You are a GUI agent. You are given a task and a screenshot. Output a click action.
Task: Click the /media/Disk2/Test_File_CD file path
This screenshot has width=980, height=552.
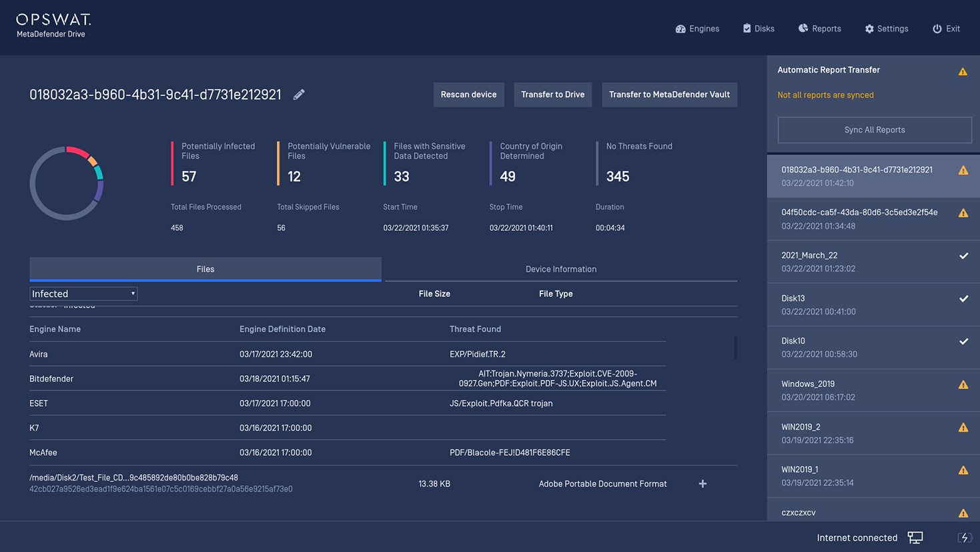coord(133,478)
